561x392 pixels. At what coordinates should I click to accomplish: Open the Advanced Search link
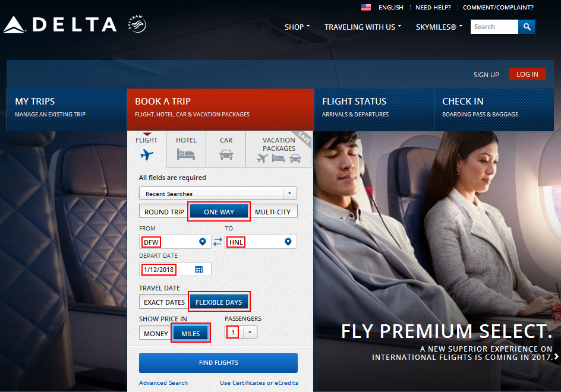pos(163,382)
